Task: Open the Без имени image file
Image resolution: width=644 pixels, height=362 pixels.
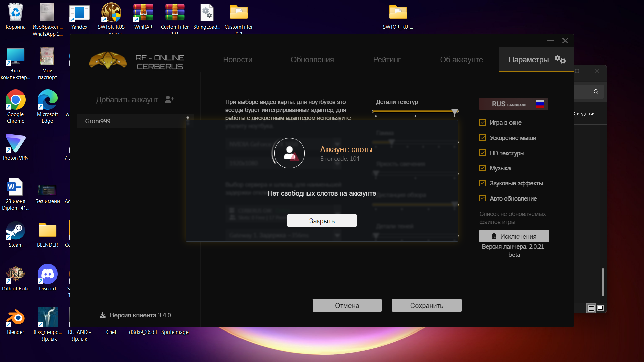Action: [x=47, y=190]
